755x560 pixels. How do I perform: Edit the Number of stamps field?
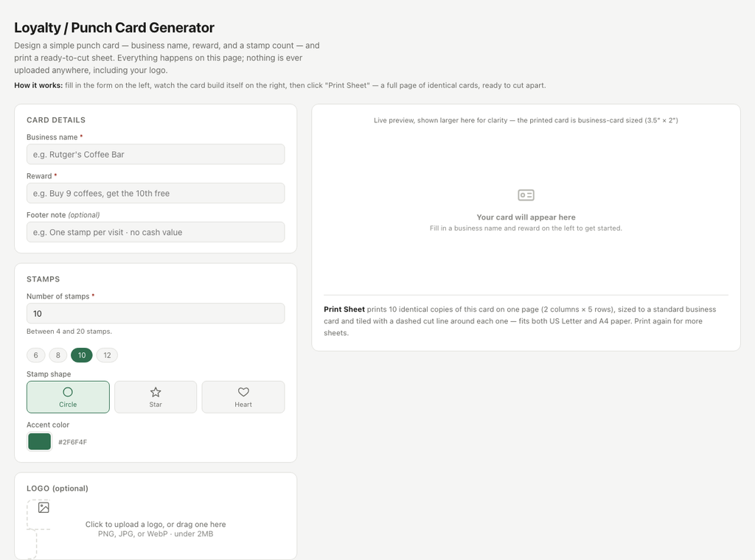tap(156, 314)
